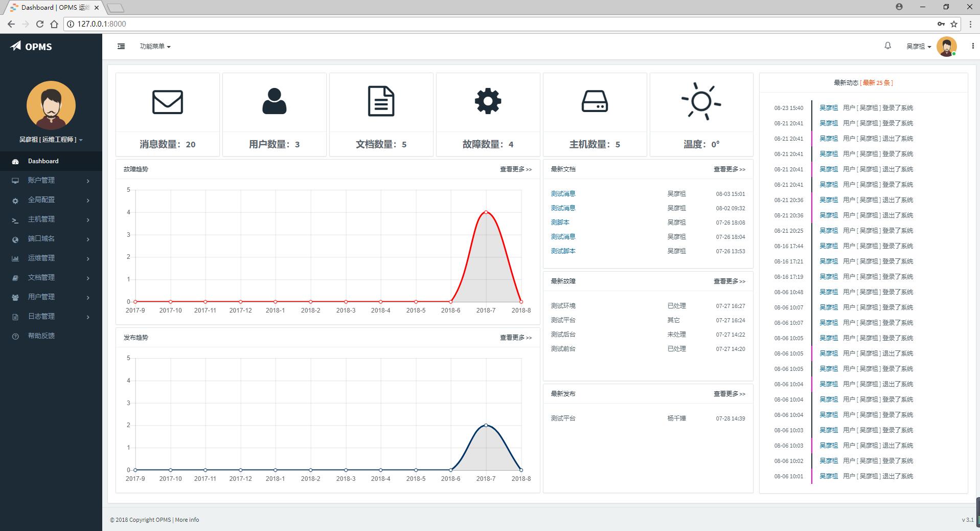Open the 帮助反馈 sidebar item
This screenshot has height=531, width=980.
51,336
